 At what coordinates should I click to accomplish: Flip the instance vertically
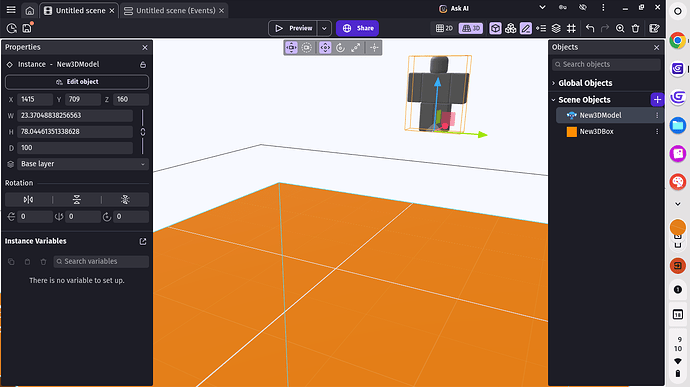coord(77,200)
